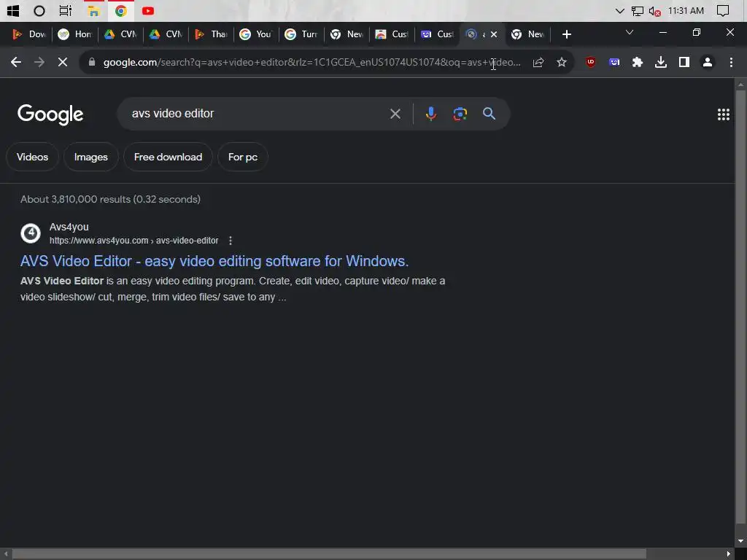Show Chrome downloads
The width and height of the screenshot is (747, 560).
point(661,62)
